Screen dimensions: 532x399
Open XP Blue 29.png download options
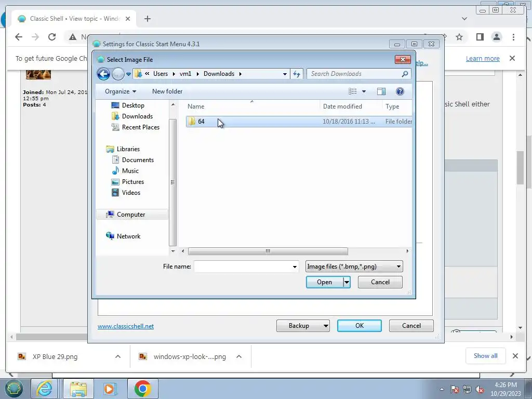118,356
